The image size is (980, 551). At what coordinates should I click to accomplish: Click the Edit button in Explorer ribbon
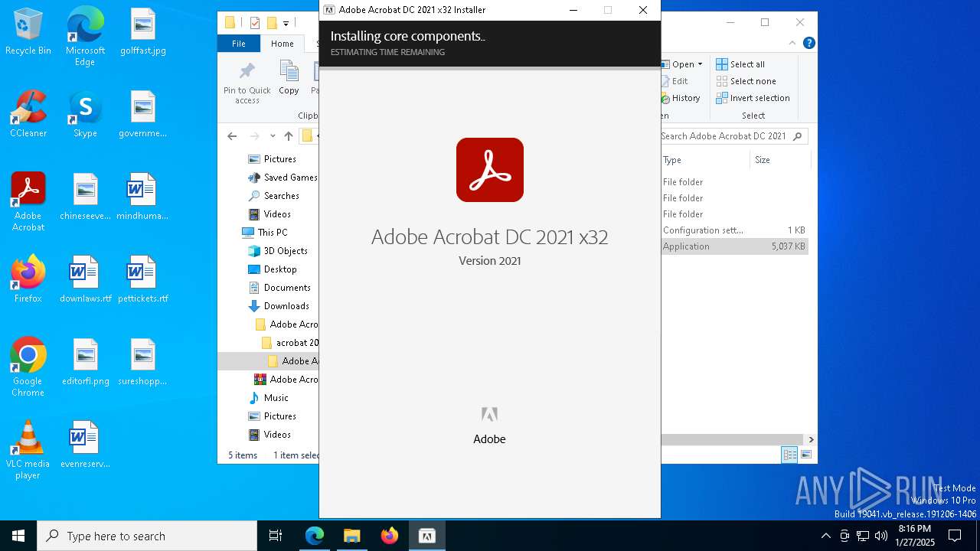[675, 81]
